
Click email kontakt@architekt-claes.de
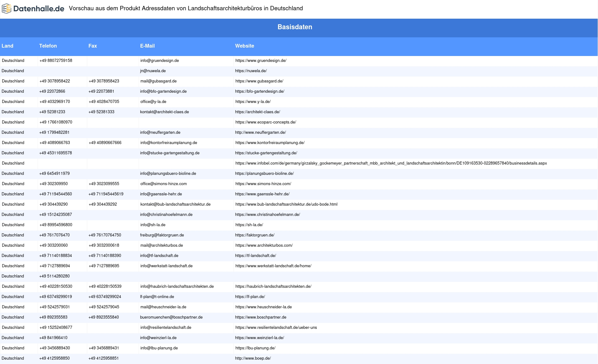pos(164,112)
